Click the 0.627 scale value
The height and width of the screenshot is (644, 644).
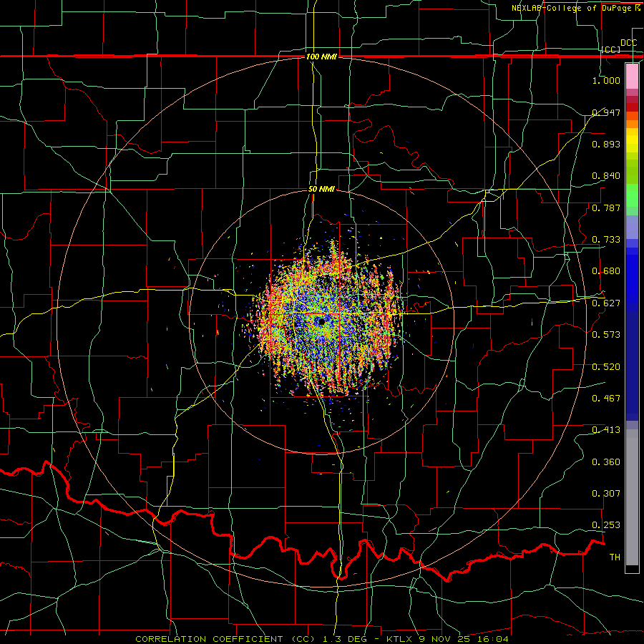click(x=606, y=303)
